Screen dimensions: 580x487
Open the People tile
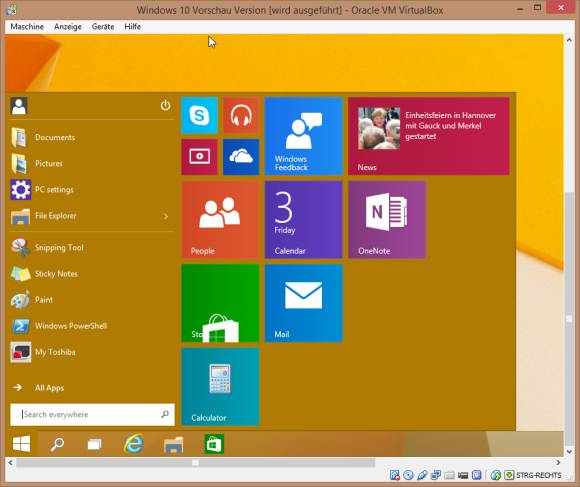(x=220, y=219)
